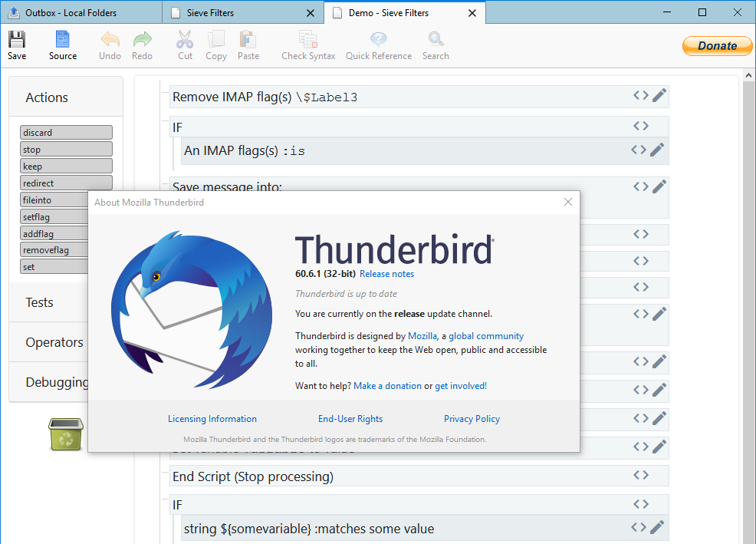Click the Donate button

coord(717,45)
